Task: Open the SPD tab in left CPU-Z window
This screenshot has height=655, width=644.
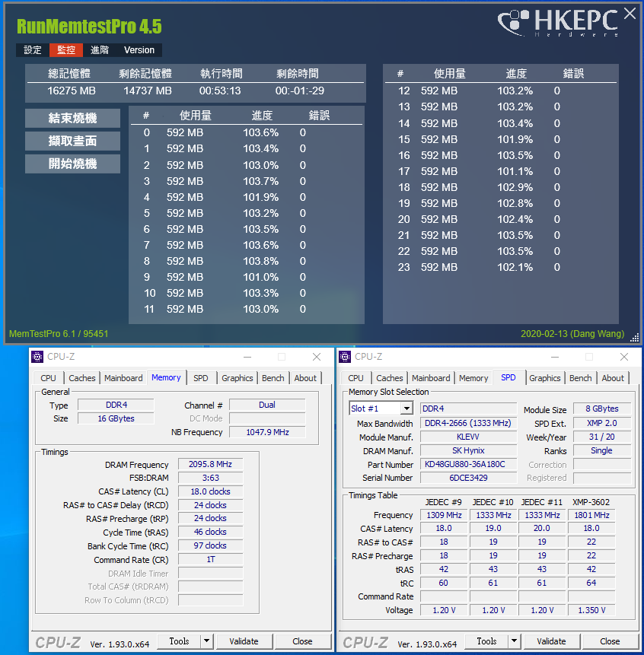Action: pyautogui.click(x=201, y=378)
